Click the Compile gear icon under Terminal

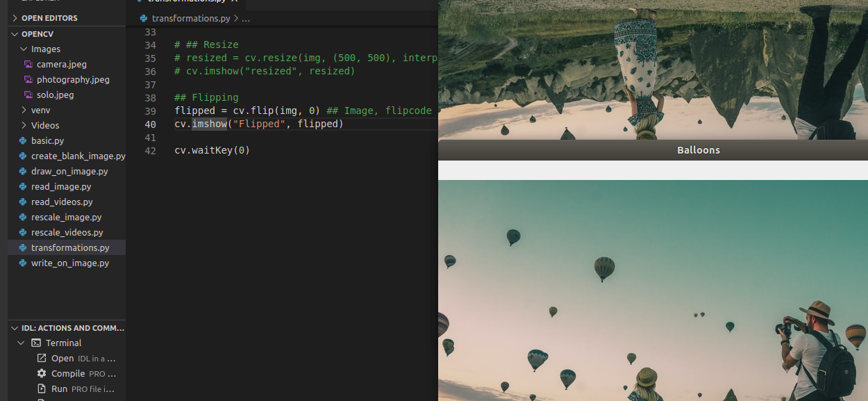pos(42,373)
